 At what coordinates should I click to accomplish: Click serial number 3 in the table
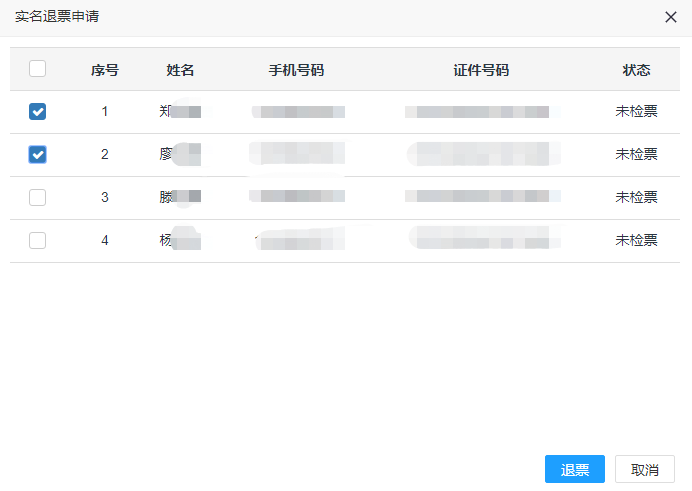pyautogui.click(x=105, y=197)
